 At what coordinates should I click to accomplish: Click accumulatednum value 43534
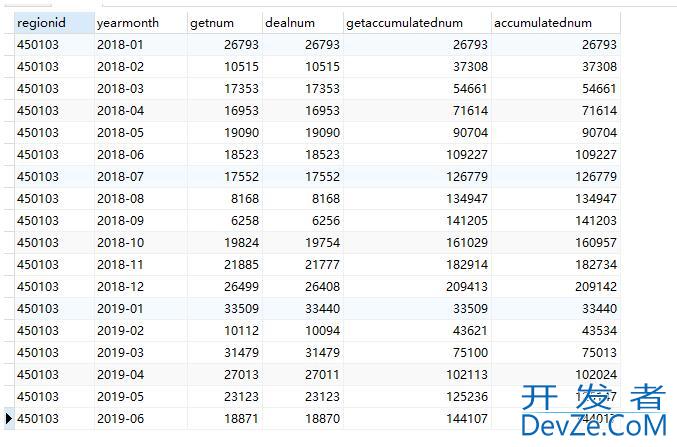tap(556, 331)
